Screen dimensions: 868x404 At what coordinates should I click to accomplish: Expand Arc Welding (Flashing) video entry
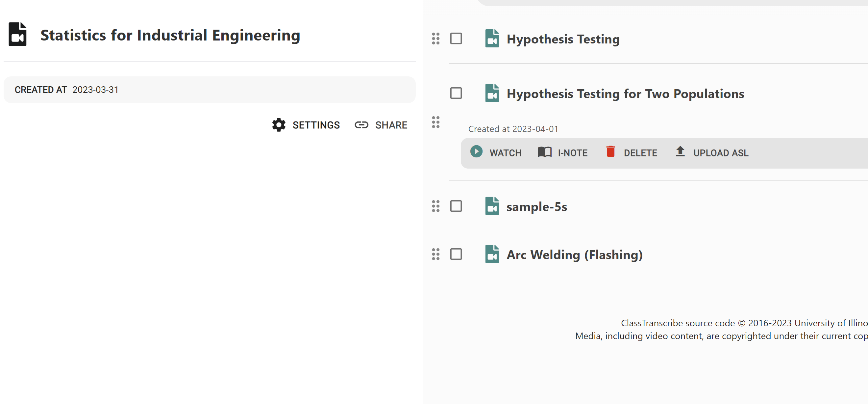point(574,255)
